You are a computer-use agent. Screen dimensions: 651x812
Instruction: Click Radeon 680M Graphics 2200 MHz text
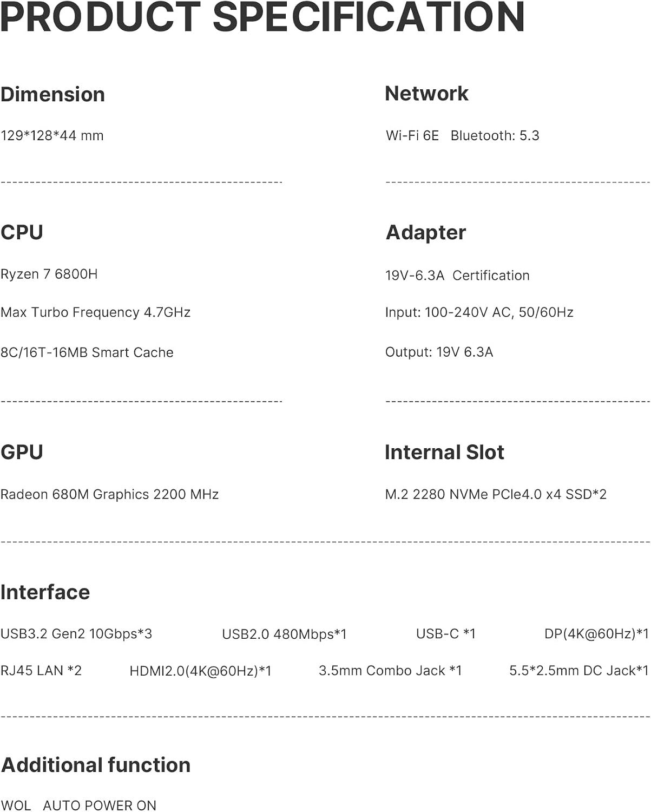(109, 494)
